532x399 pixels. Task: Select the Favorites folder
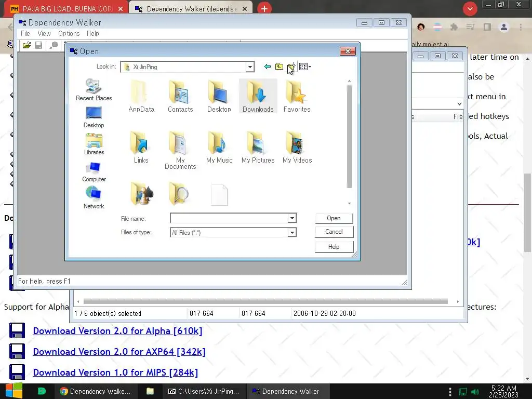point(297,96)
